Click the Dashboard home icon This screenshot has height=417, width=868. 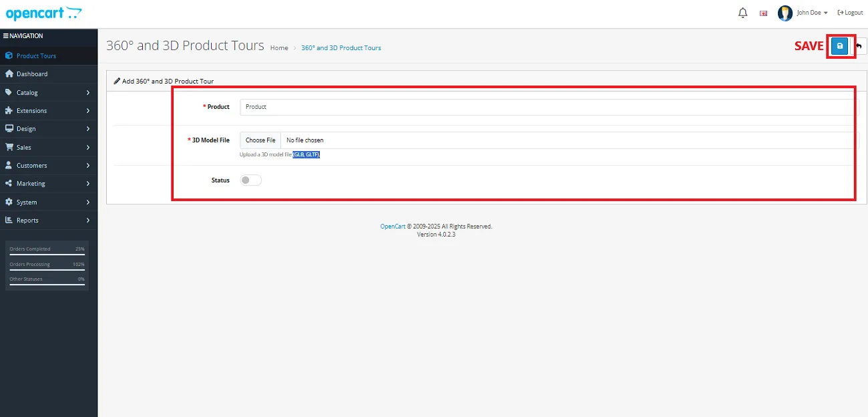pos(9,74)
